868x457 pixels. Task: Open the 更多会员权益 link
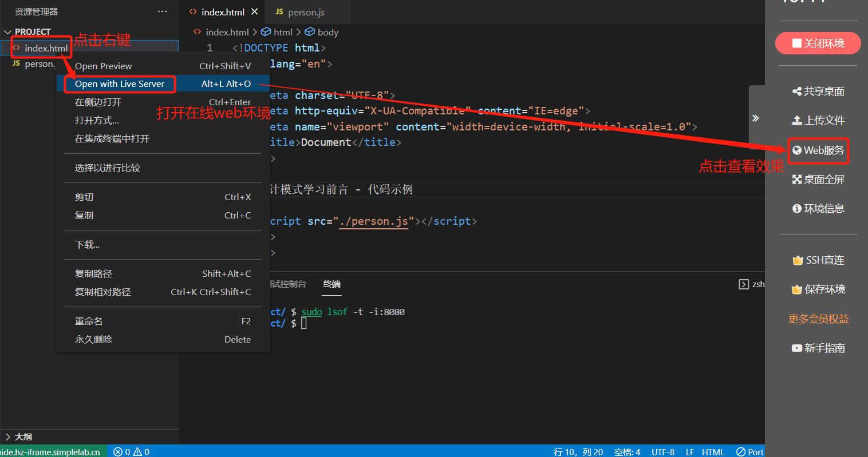(x=818, y=319)
